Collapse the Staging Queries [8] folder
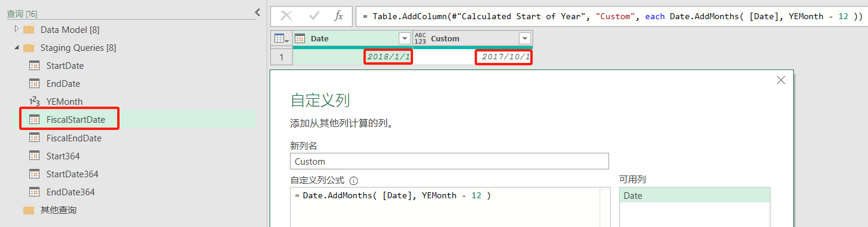Screen dimensions: 868x227 coord(17,47)
